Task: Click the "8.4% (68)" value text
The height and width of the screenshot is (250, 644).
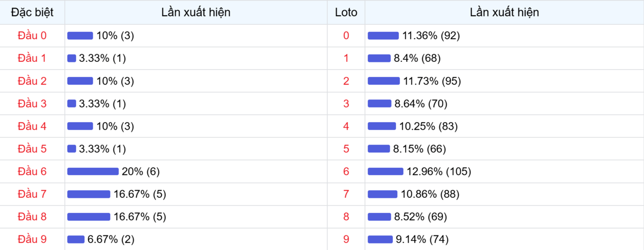Action: click(417, 58)
